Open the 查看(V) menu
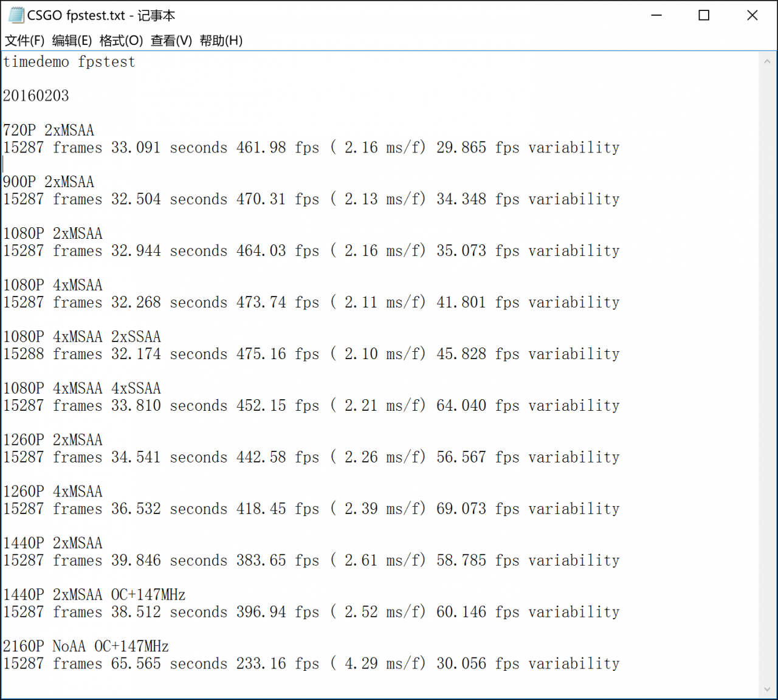Viewport: 778px width, 700px height. tap(171, 41)
